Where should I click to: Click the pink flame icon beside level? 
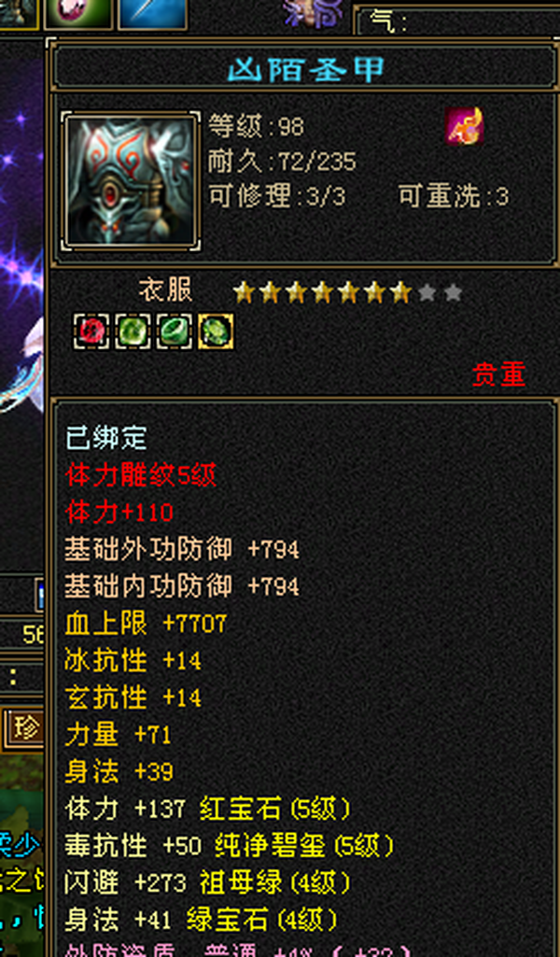(x=464, y=126)
